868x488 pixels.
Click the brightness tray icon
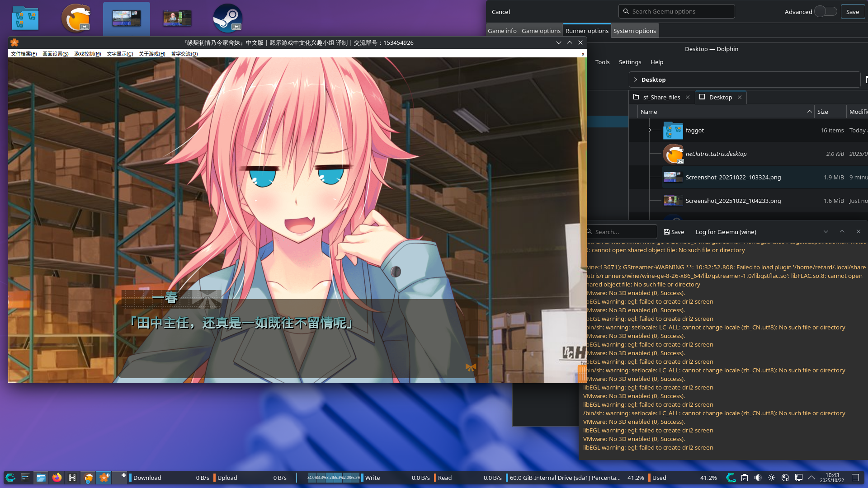(x=772, y=478)
